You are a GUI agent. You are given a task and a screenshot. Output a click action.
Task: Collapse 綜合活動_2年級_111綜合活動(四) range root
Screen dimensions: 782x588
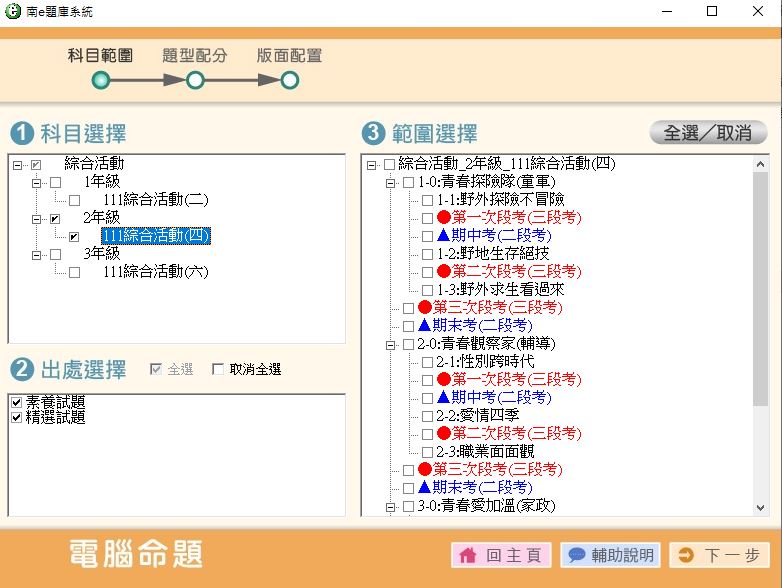point(371,165)
